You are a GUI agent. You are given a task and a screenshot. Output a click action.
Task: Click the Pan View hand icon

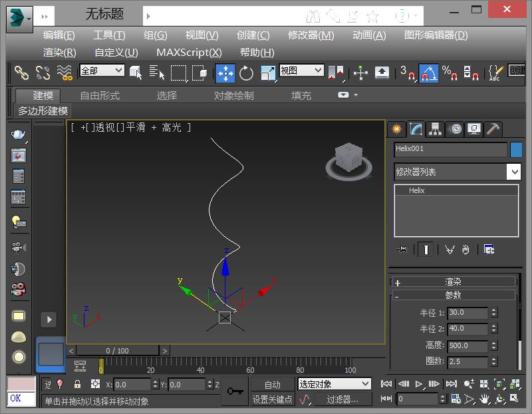pyautogui.click(x=485, y=399)
